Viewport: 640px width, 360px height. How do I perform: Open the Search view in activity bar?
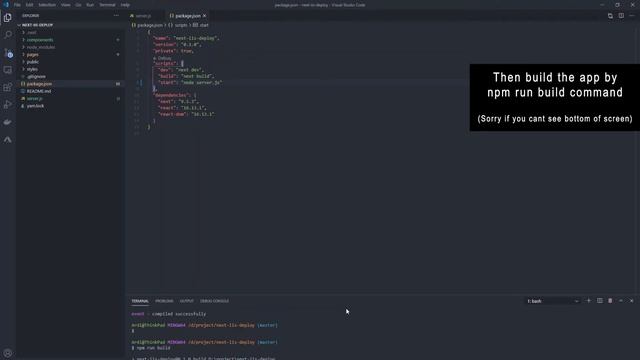pos(7,35)
